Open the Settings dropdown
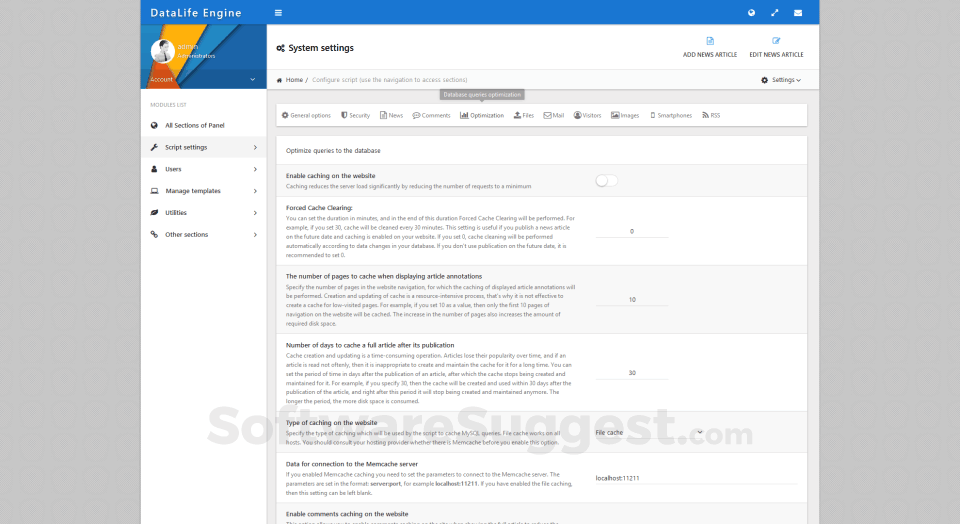This screenshot has width=960, height=524. (781, 80)
